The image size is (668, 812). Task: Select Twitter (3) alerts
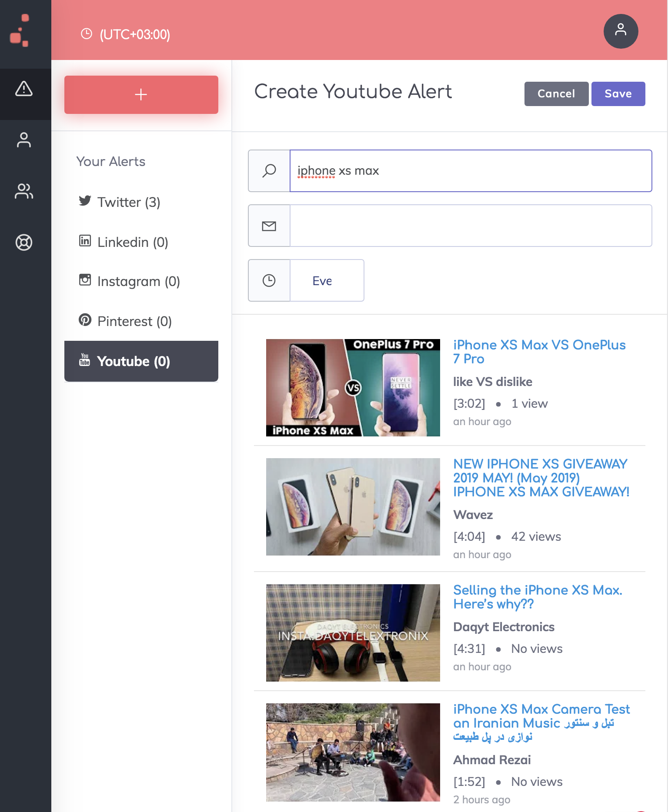141,202
